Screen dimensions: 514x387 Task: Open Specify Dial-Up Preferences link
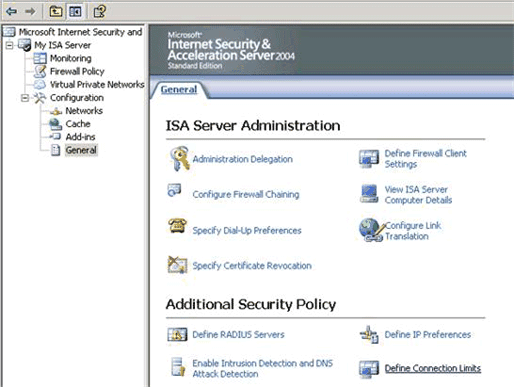click(247, 230)
